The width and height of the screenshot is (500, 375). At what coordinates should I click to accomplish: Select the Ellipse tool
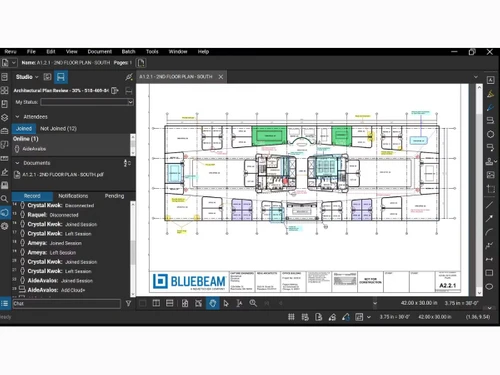(x=489, y=286)
